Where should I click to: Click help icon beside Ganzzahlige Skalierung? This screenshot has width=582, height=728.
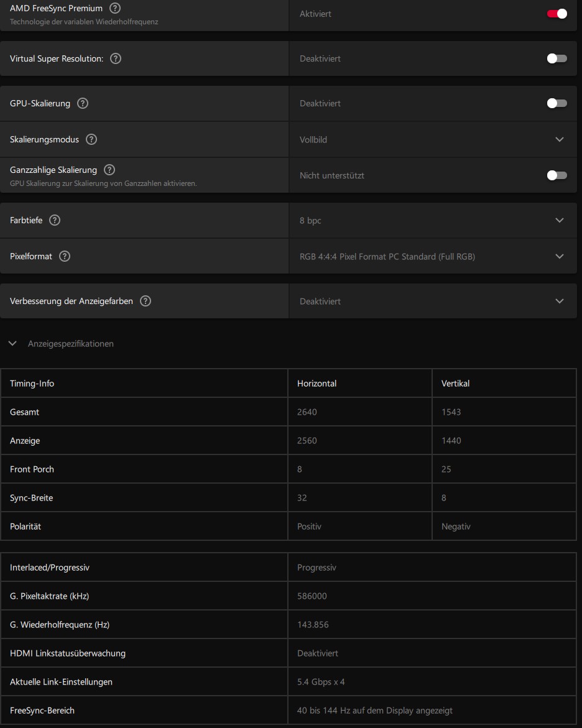pyautogui.click(x=109, y=170)
